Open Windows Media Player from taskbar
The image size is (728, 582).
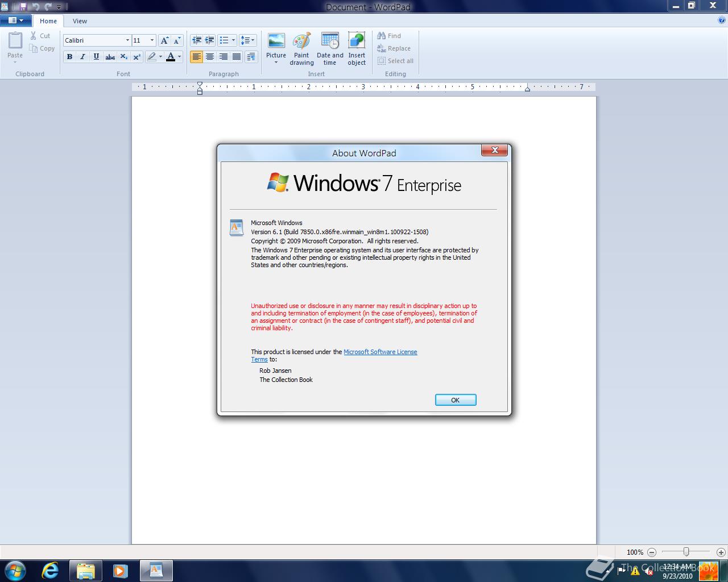(x=120, y=570)
